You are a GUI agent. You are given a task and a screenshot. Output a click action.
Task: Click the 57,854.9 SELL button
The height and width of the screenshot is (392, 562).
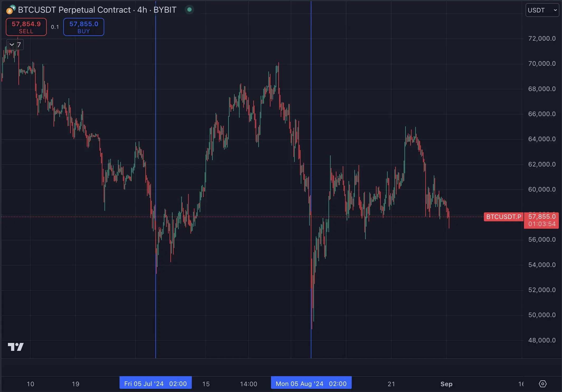26,27
